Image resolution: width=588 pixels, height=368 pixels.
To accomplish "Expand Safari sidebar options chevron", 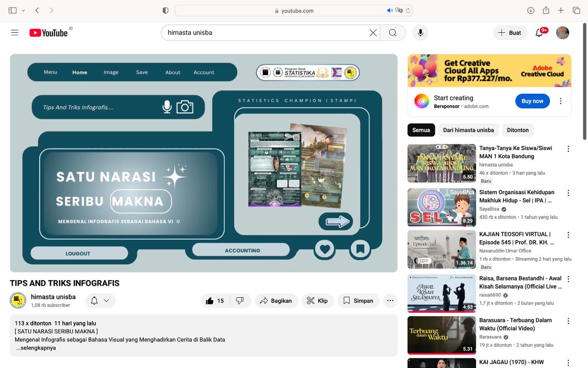I will (x=23, y=11).
